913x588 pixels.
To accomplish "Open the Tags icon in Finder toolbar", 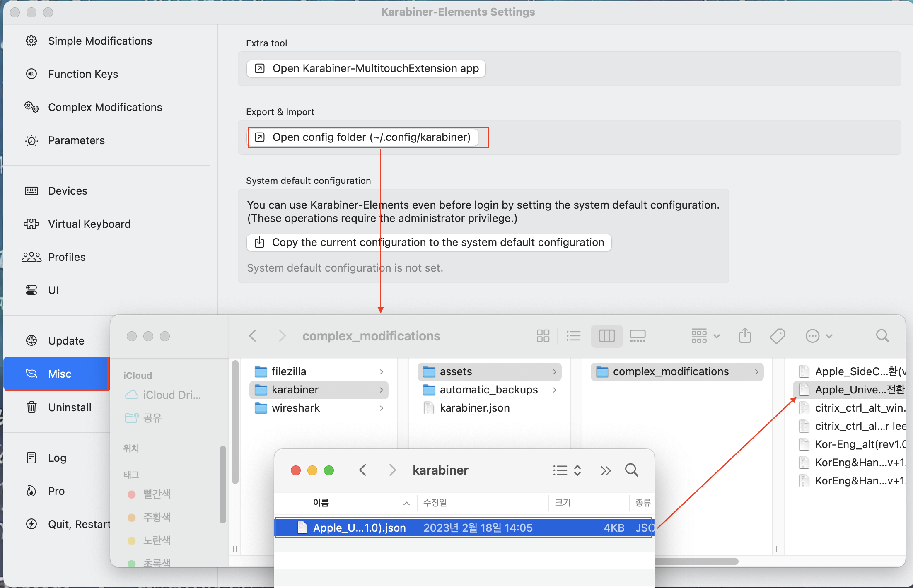I will pos(778,336).
